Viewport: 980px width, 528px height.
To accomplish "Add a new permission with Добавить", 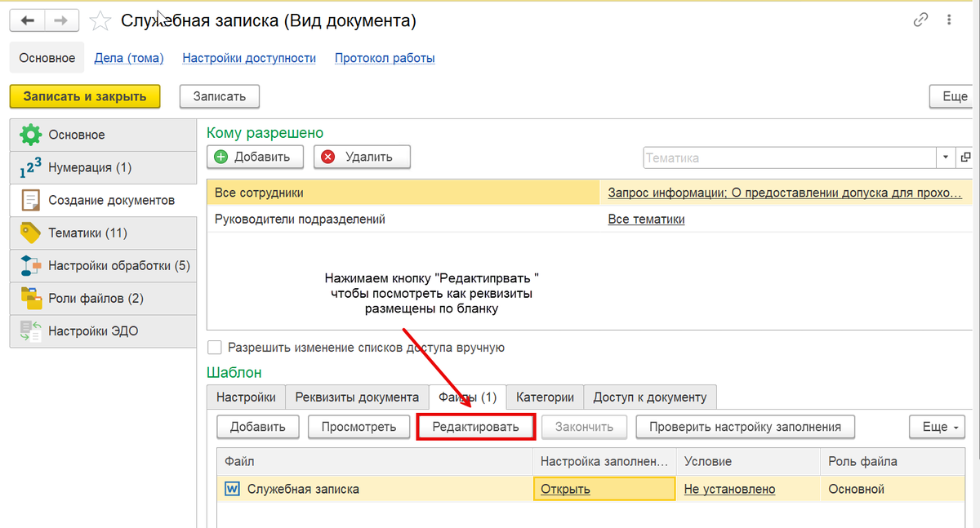I will [255, 157].
